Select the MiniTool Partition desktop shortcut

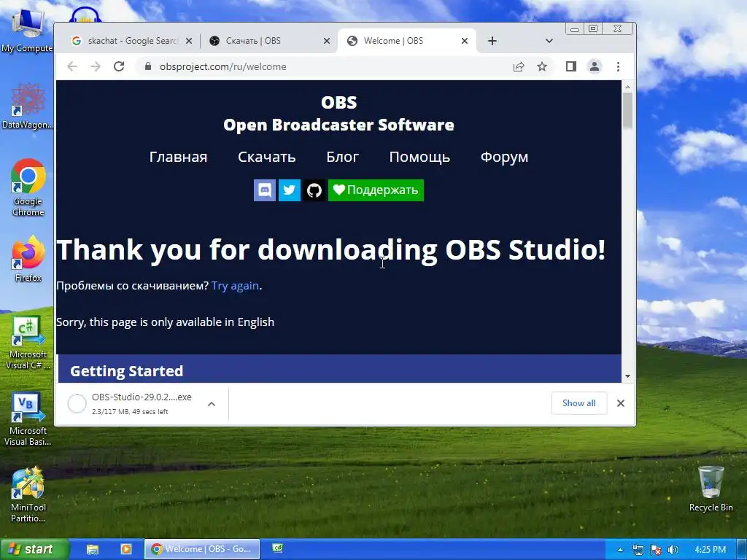click(28, 495)
